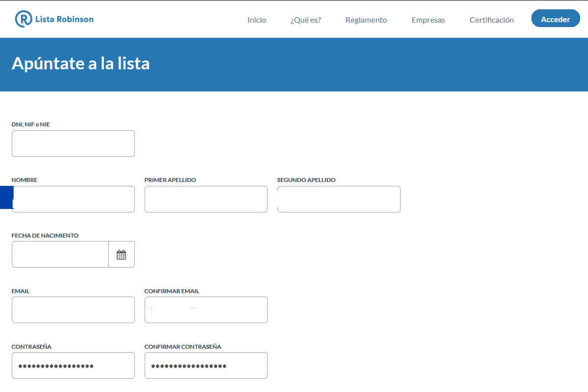The image size is (588, 392).
Task: Go to the Inicio page
Action: click(256, 20)
